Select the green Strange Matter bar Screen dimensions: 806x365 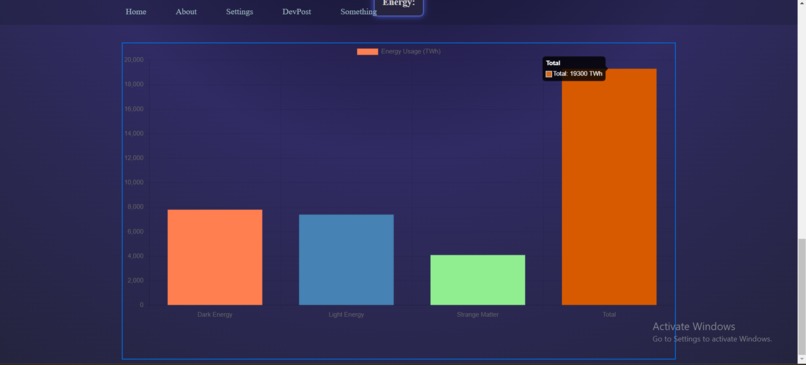(x=478, y=280)
